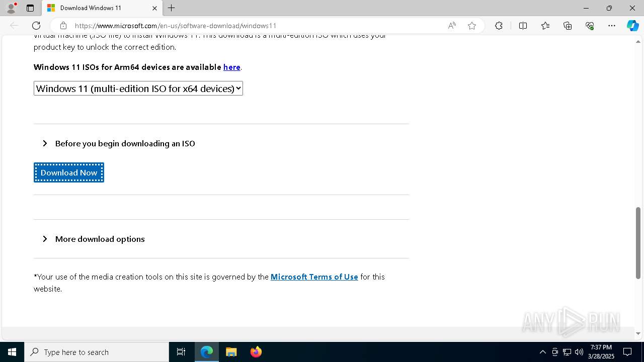Open the tab actions menu icon
644x362 pixels.
[x=30, y=8]
